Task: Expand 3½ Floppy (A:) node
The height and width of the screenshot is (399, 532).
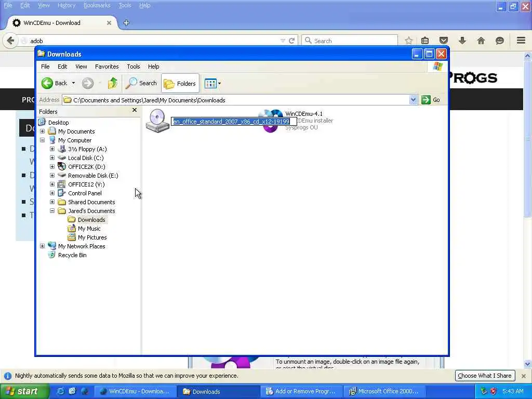Action: pos(52,149)
